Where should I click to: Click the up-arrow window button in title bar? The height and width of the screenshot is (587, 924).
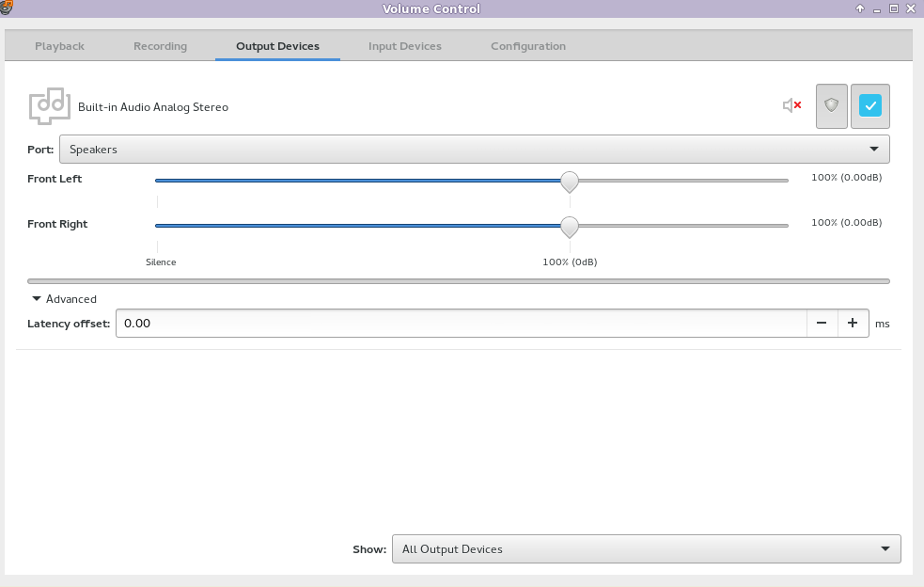click(x=859, y=8)
